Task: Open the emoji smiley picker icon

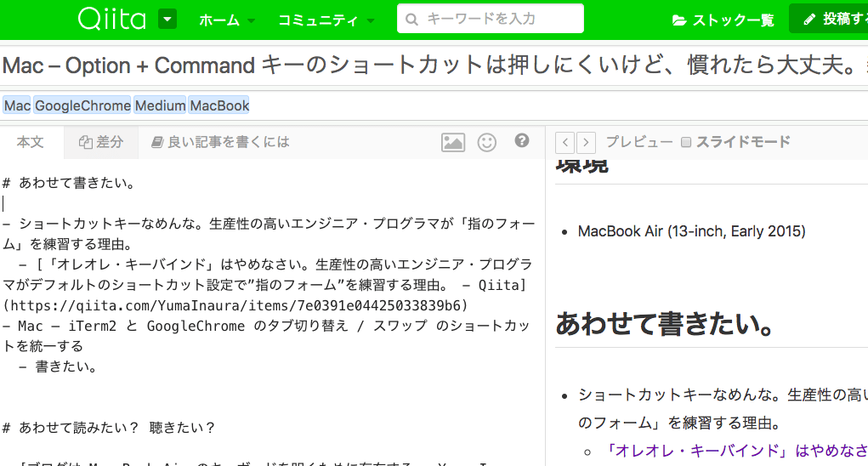Action: (487, 142)
